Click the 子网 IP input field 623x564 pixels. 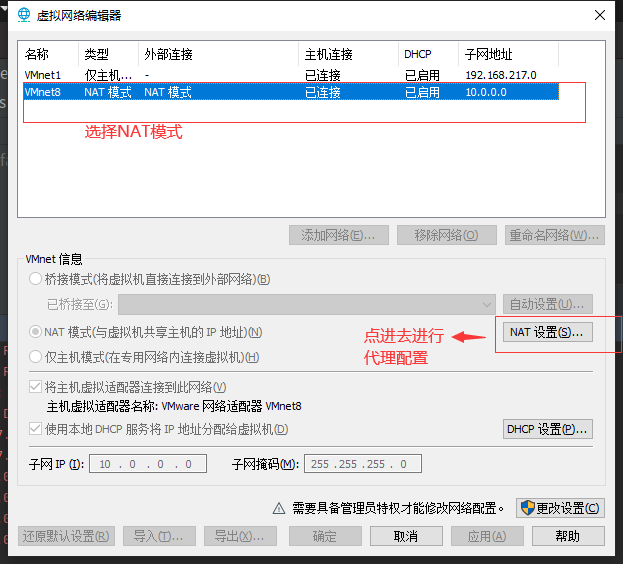pyautogui.click(x=148, y=464)
